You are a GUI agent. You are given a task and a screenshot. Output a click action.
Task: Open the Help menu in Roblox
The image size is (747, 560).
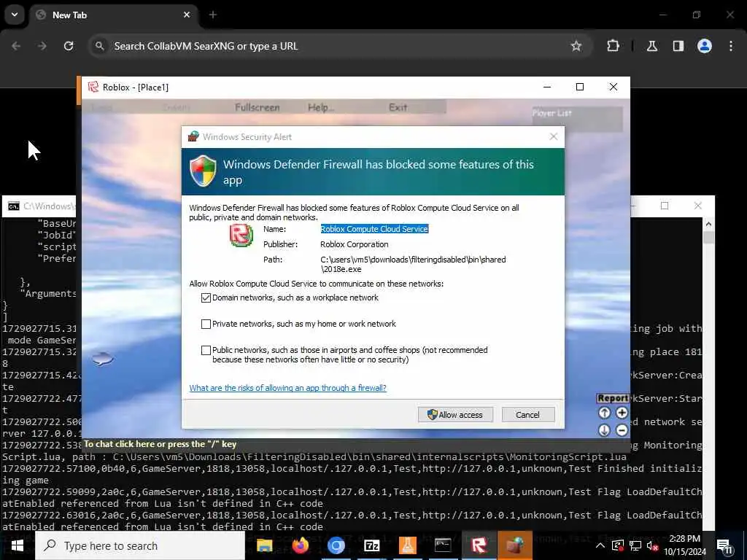click(x=321, y=107)
